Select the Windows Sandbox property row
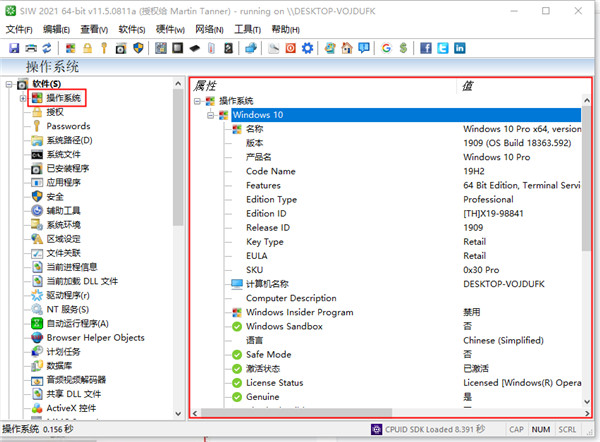Viewport: 600px width, 442px height. click(x=284, y=326)
